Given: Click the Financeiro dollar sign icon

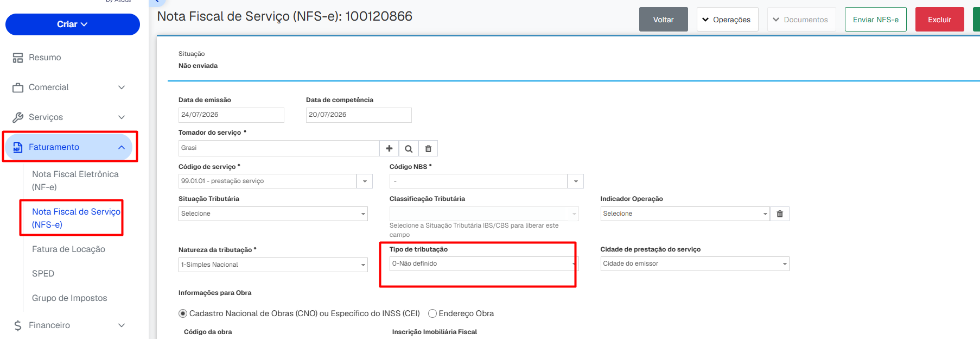Looking at the screenshot, I should coord(18,325).
